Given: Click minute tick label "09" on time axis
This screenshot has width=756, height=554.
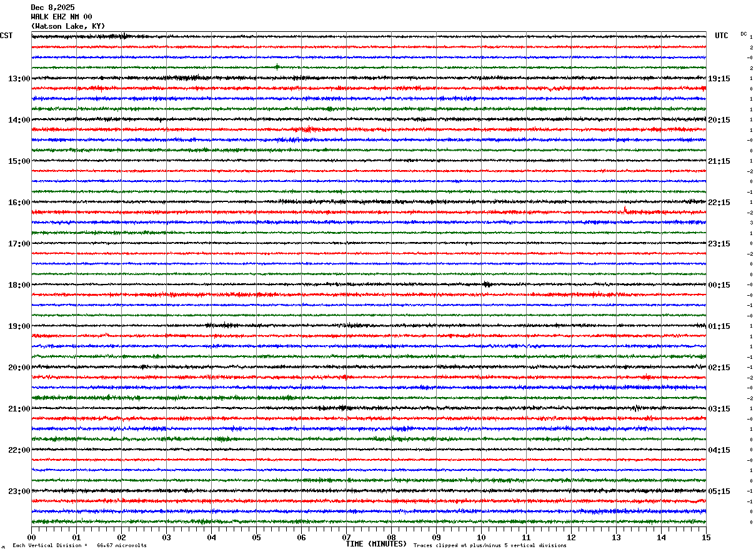Looking at the screenshot, I should pos(436,537).
